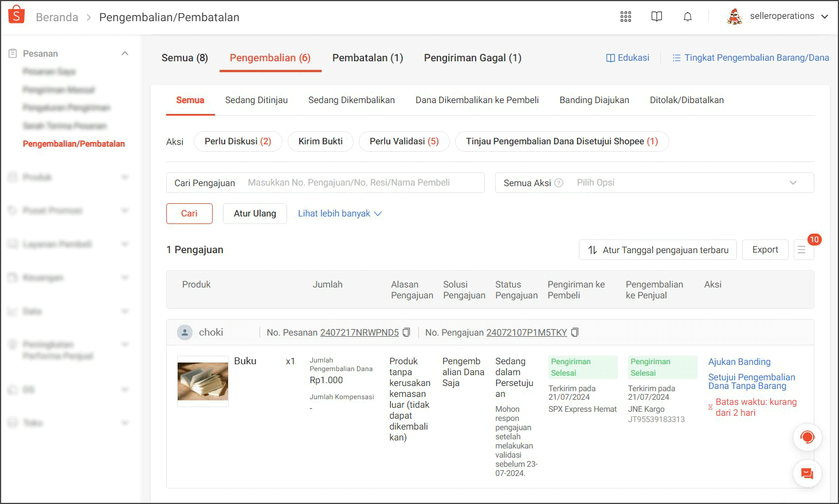Viewport: 839px width, 504px height.
Task: Open the Buku product thumbnail
Action: pos(203,381)
